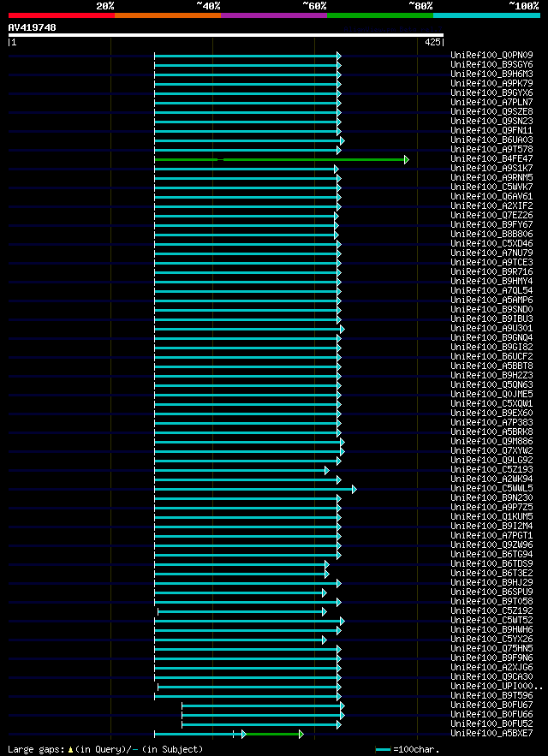Select label UniRef100_C5YX26
The height and width of the screenshot is (756, 548).
coord(492,640)
